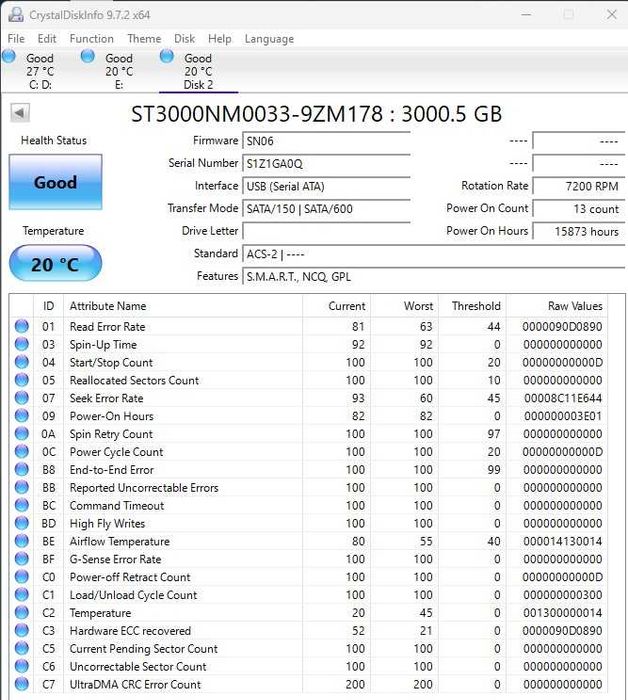The width and height of the screenshot is (628, 700).
Task: Click status icon of End-to-End Error row
Action: (x=21, y=469)
